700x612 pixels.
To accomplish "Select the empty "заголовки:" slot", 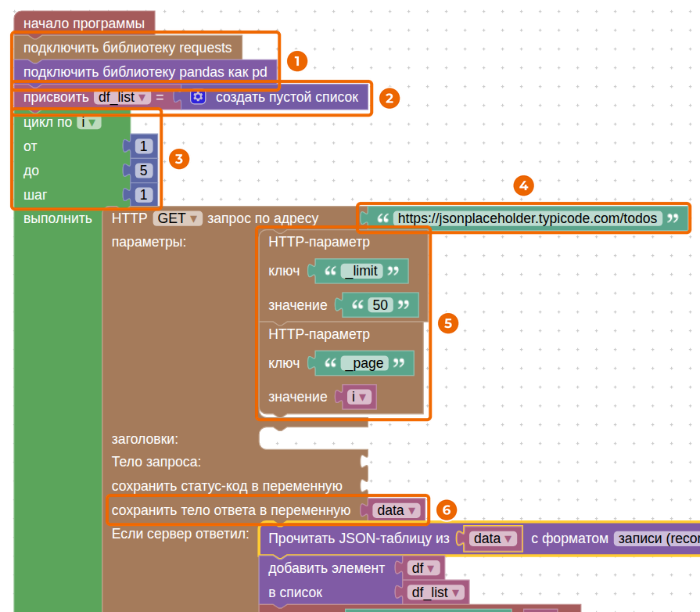I will click(x=313, y=439).
